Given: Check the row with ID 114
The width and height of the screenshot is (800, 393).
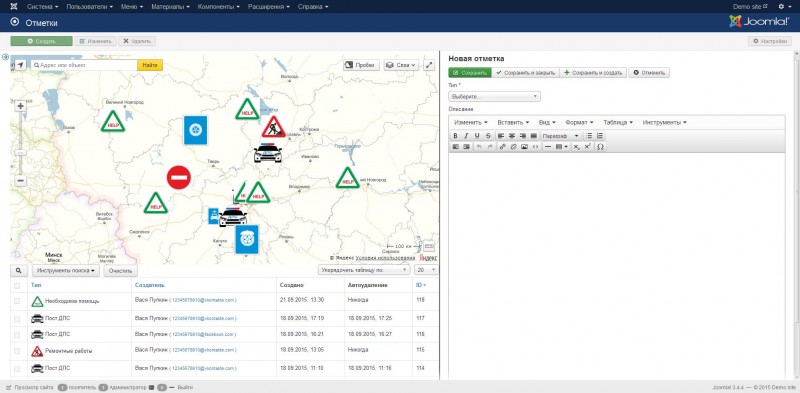Looking at the screenshot, I should (17, 369).
